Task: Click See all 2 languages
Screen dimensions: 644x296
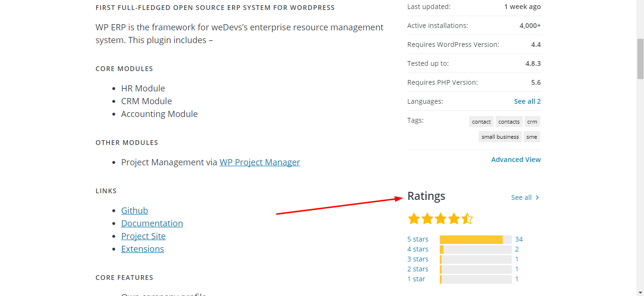Action: click(527, 101)
